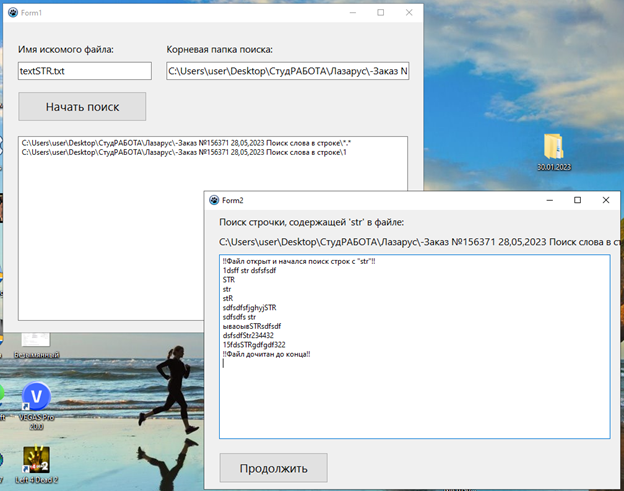This screenshot has height=491, width=624.
Task: Click the line '!!Файл дочитан до конца!!'
Action: pyautogui.click(x=266, y=354)
